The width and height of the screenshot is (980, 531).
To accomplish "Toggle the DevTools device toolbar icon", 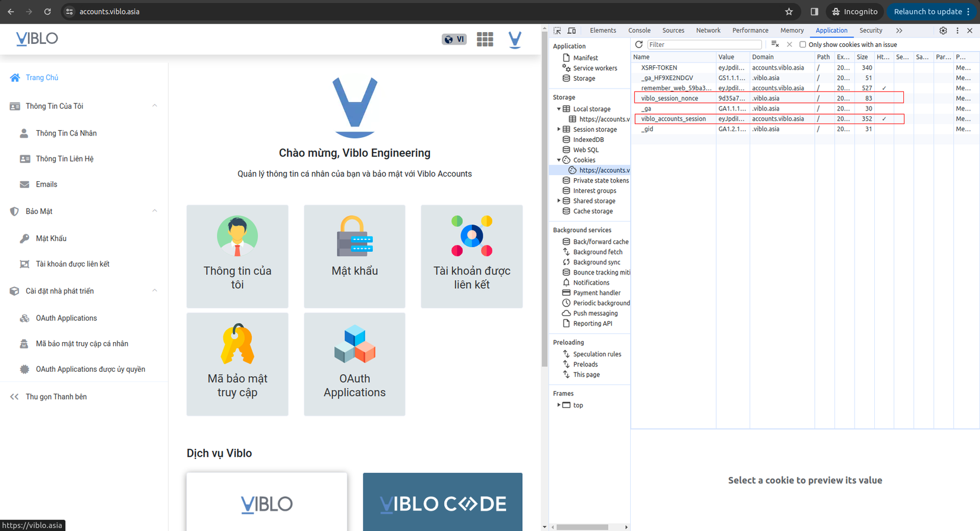I will [571, 30].
